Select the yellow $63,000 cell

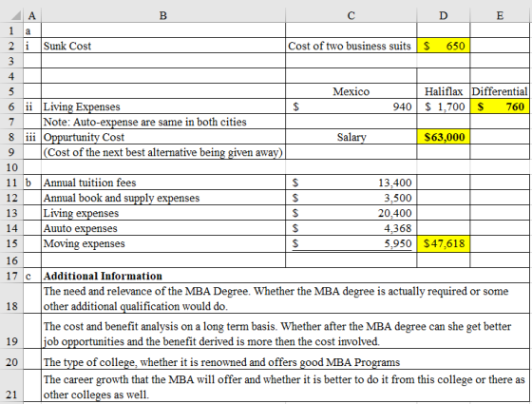click(x=443, y=137)
